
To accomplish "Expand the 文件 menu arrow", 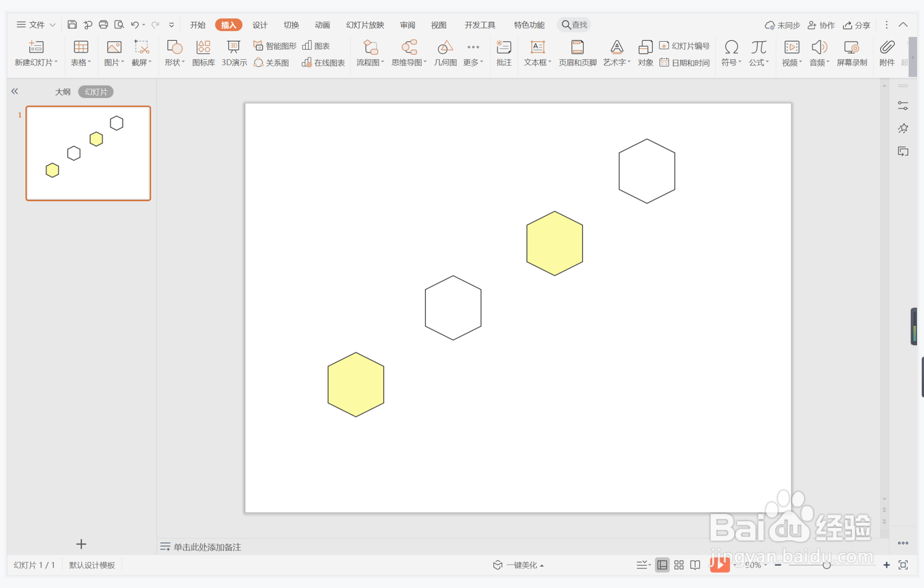I will click(52, 25).
